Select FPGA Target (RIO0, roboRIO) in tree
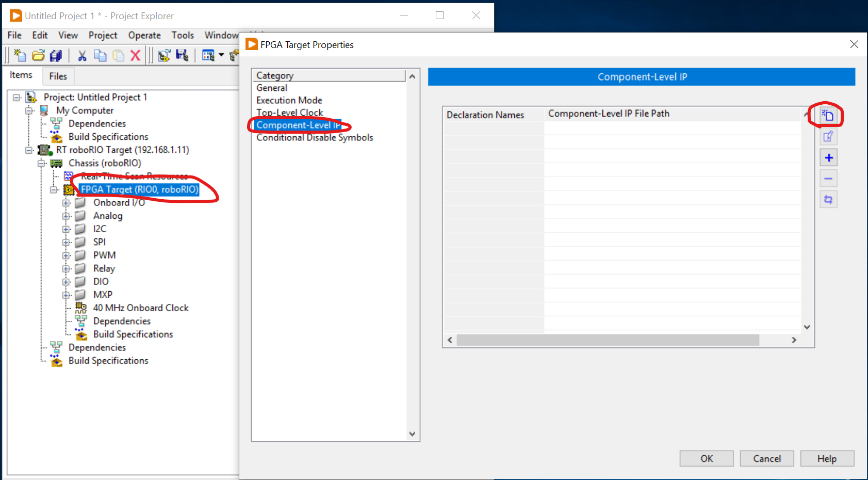 (139, 189)
